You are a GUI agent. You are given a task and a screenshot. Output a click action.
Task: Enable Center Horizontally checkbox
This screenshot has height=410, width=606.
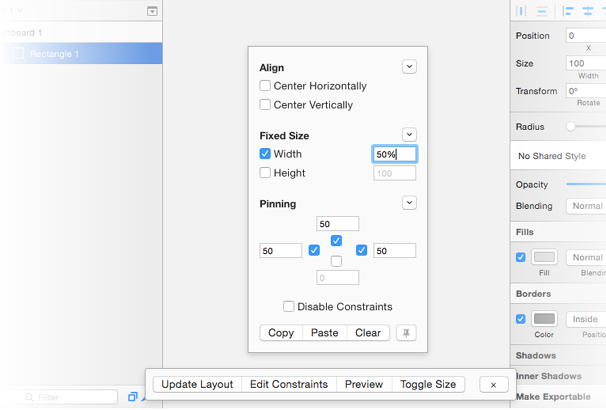tap(265, 86)
